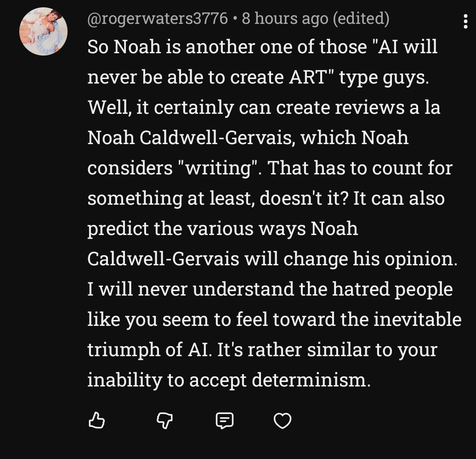
Task: Click the word "determinism" in the comment
Action: click(x=311, y=380)
